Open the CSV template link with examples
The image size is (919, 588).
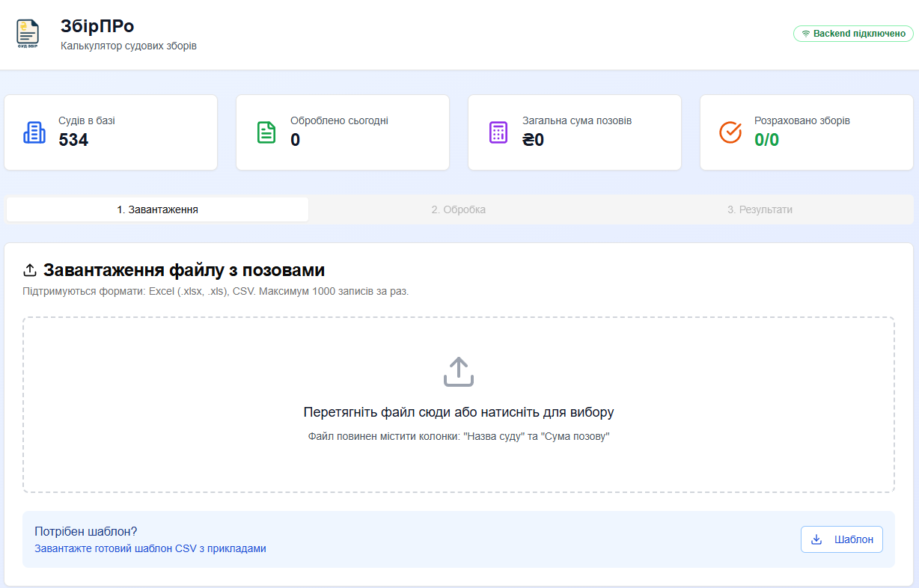[x=149, y=548]
